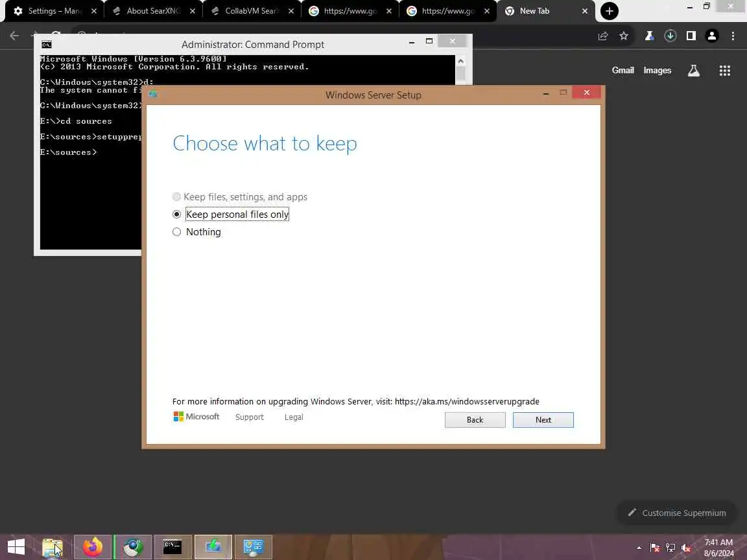This screenshot has height=560, width=747.
Task: Click 'Customise Supermium' button
Action: point(677,513)
